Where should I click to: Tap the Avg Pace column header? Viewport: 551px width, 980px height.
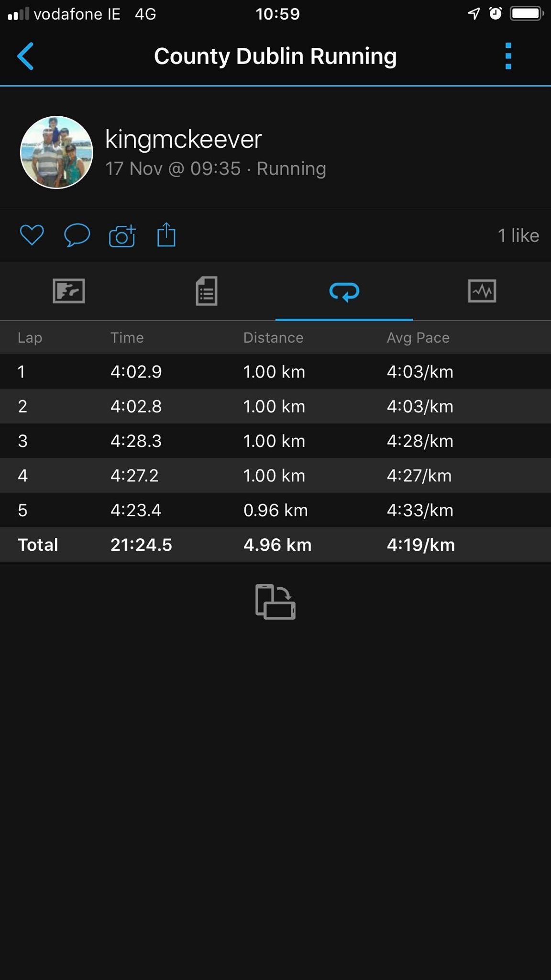pyautogui.click(x=418, y=338)
